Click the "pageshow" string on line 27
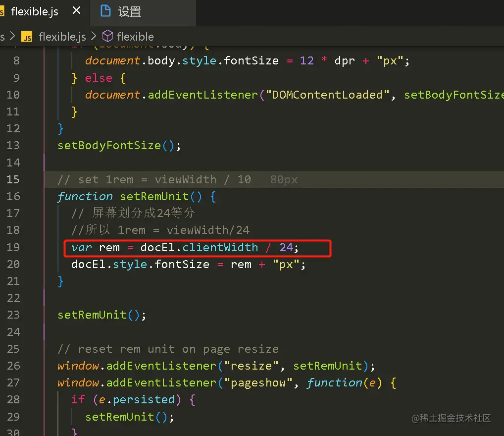Viewport: 504px width, 436px height. tap(258, 383)
